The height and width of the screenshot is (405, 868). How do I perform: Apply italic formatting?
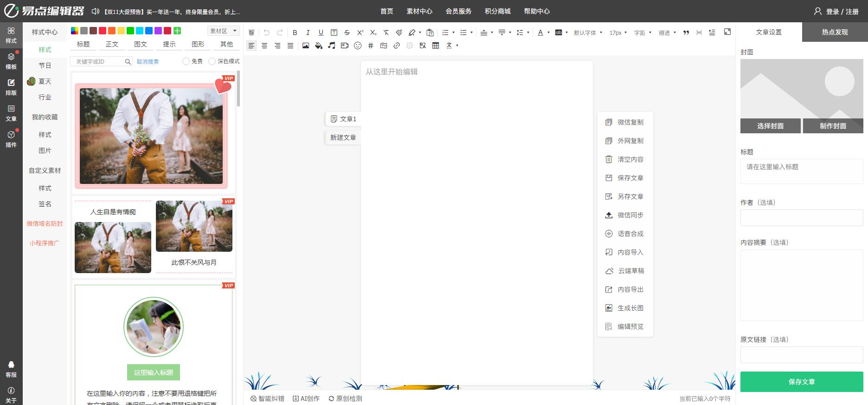308,33
